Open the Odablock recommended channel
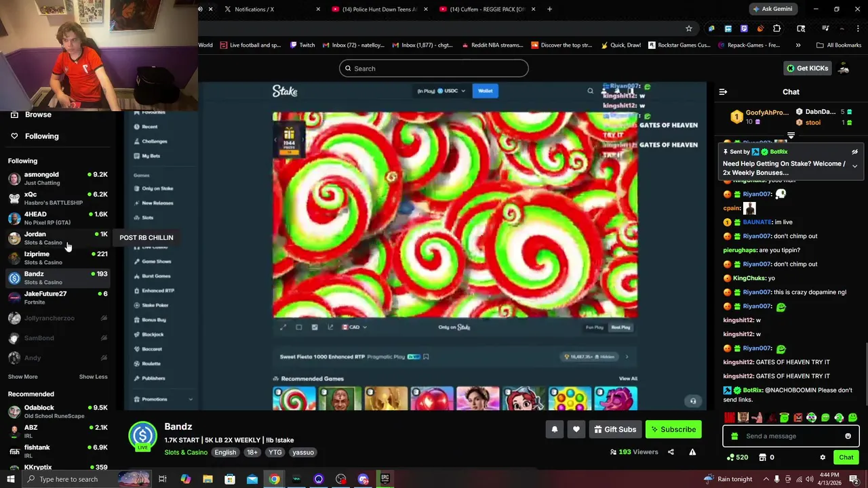The height and width of the screenshot is (488, 868). 58,411
